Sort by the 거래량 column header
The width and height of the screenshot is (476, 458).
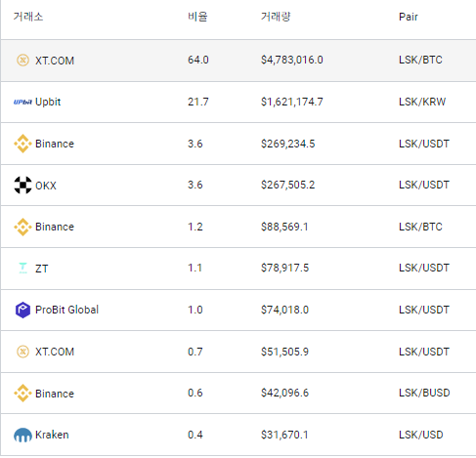pos(276,17)
